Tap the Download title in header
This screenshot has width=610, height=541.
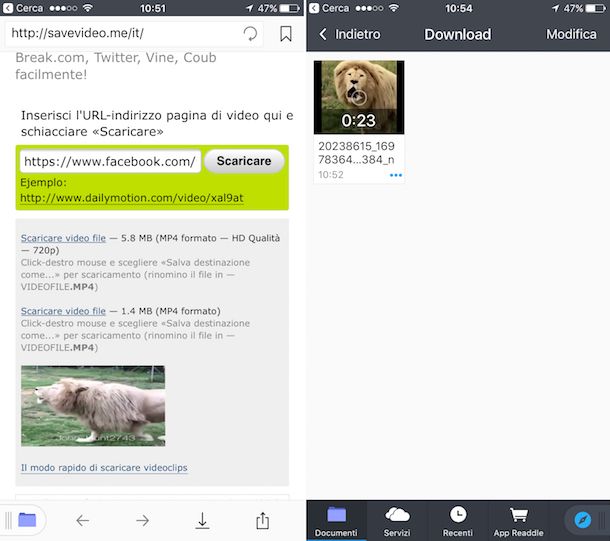pyautogui.click(x=458, y=34)
